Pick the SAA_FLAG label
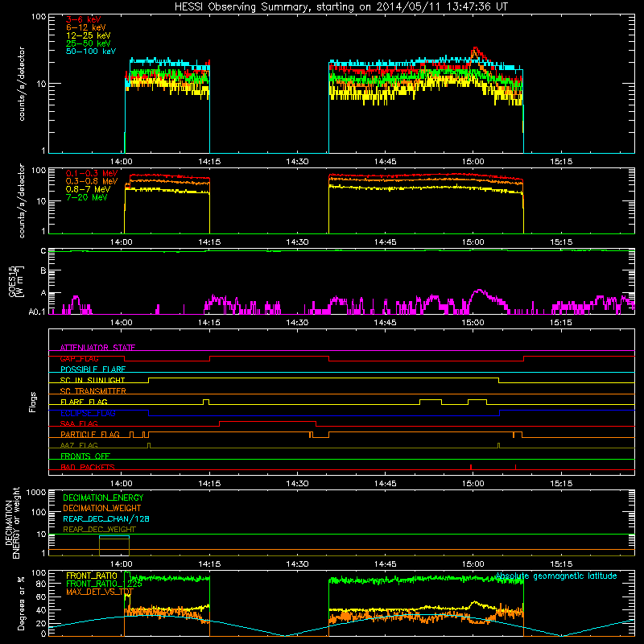The width and height of the screenshot is (644, 644). (x=79, y=423)
